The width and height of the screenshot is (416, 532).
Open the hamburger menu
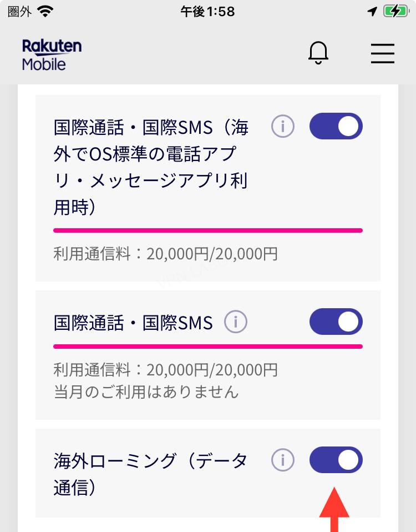click(383, 53)
